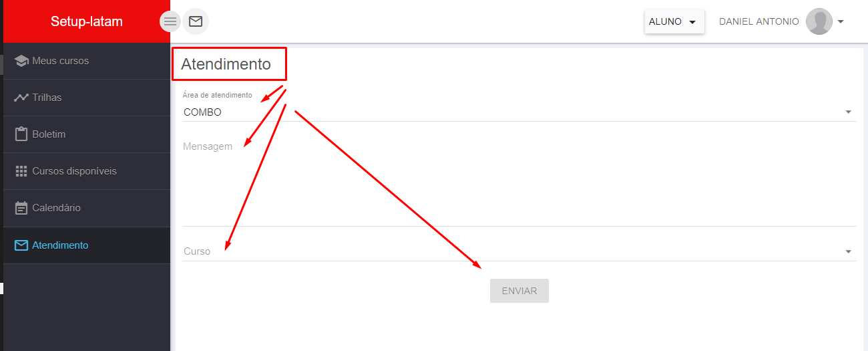
Task: Click the Boletim clipboard icon
Action: pos(21,134)
